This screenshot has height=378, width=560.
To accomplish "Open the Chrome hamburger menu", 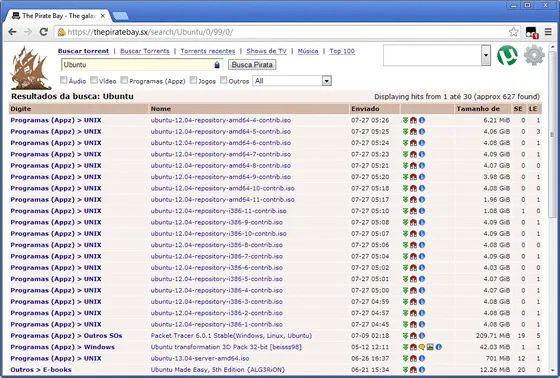I will (x=548, y=32).
